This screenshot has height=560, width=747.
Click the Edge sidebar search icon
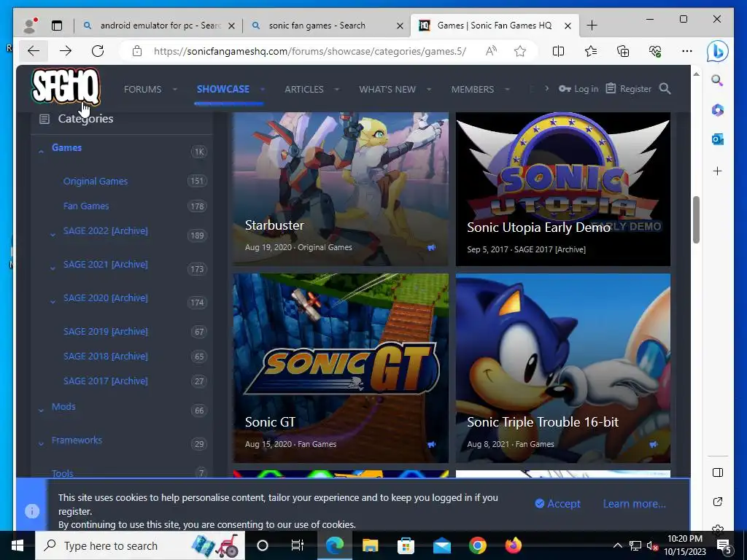(718, 80)
